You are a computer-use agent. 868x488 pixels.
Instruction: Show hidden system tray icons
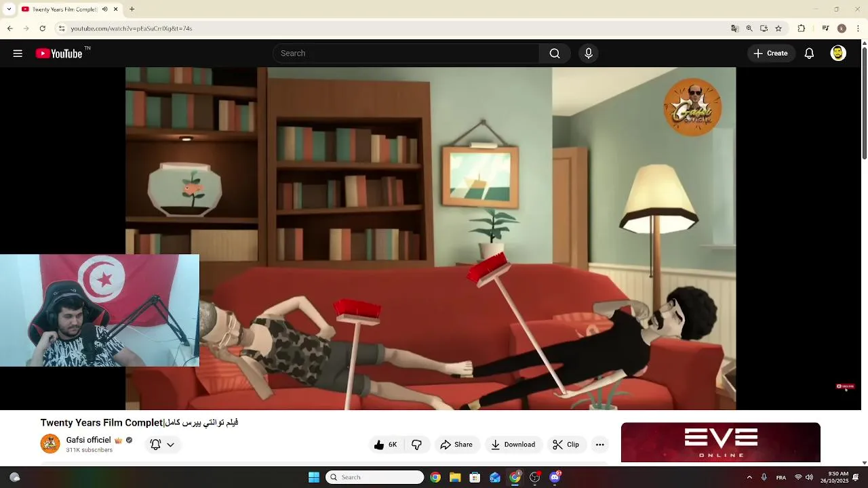pyautogui.click(x=749, y=477)
